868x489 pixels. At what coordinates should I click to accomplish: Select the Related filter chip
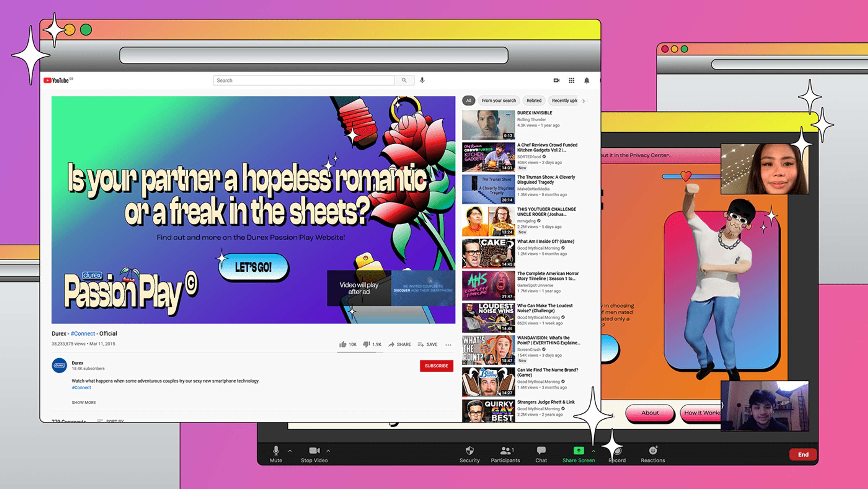click(534, 100)
